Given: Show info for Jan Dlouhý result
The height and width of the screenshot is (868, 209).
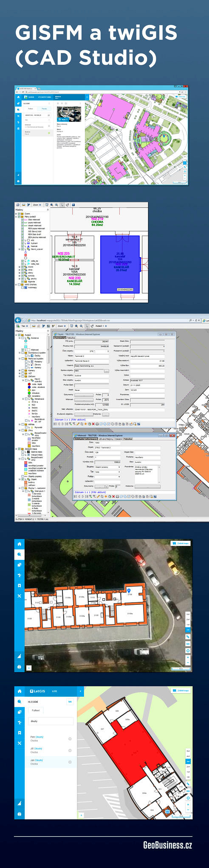Looking at the screenshot, I should click(x=70, y=762).
